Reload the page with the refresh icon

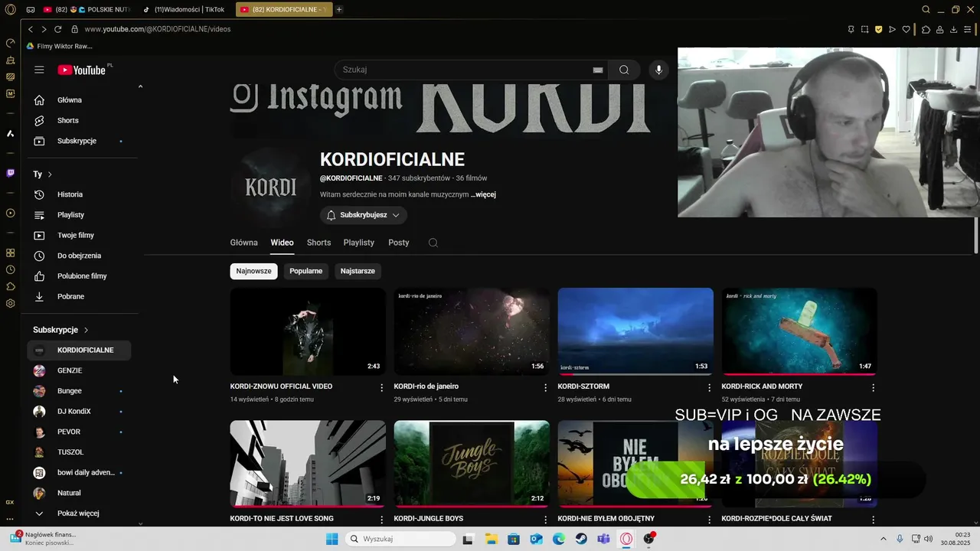point(57,29)
